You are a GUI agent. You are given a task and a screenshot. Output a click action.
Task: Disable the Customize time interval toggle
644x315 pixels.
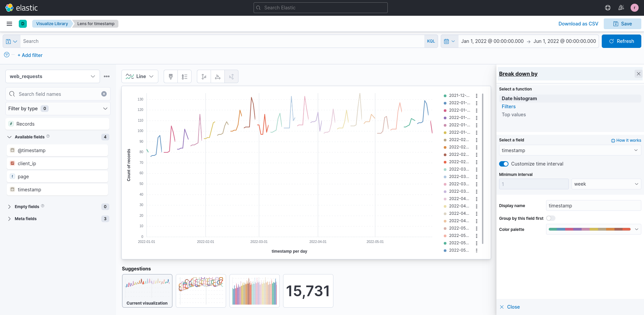point(503,164)
